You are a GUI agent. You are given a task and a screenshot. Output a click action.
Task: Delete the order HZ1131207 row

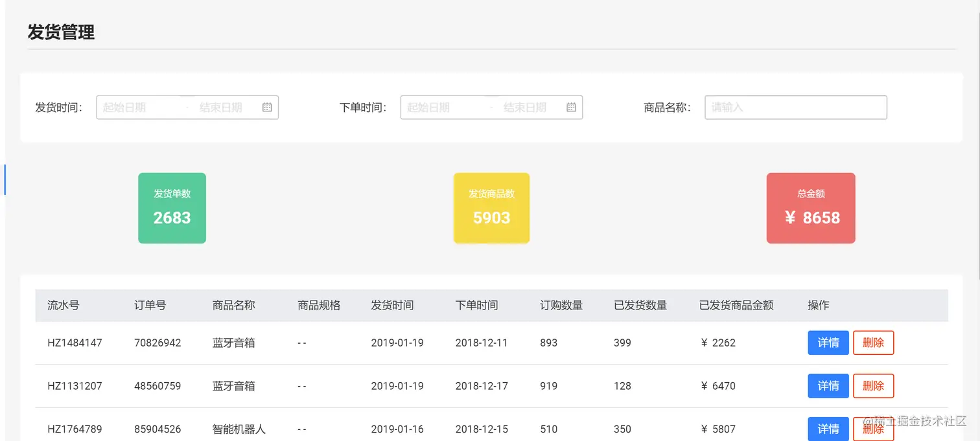pos(873,386)
